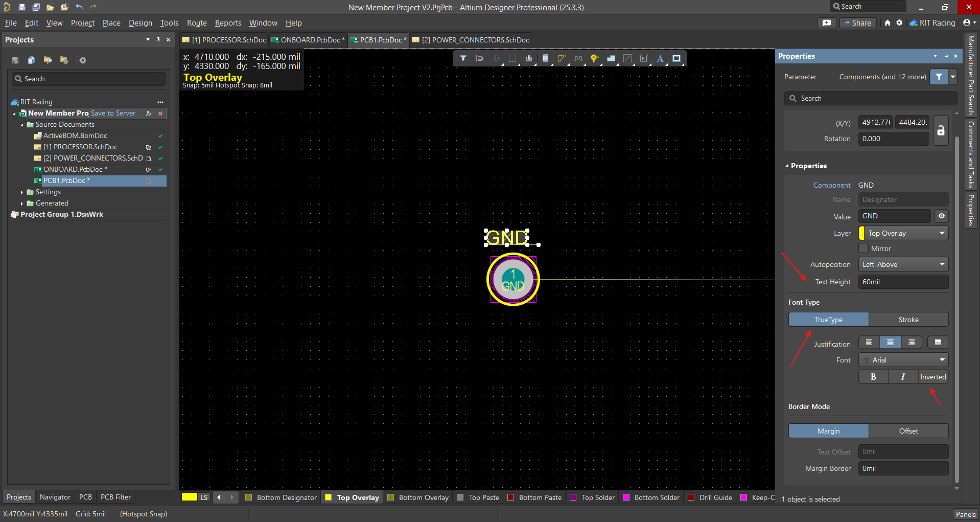This screenshot has height=522, width=980.
Task: Expand the Generated folder in project tree
Action: coord(22,203)
